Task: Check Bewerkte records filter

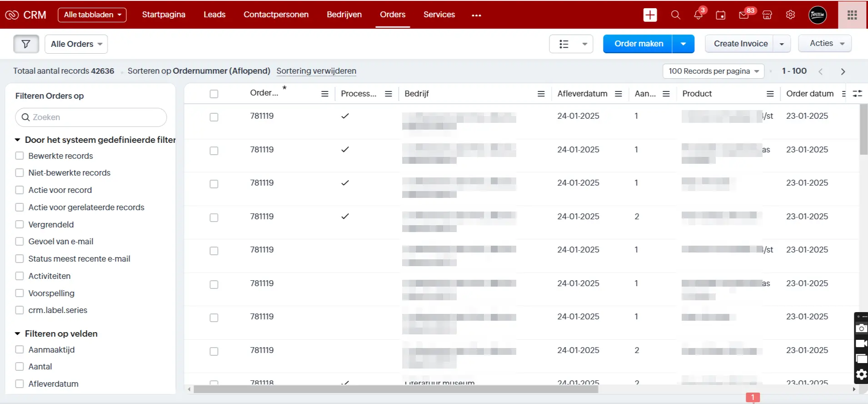Action: pos(20,156)
